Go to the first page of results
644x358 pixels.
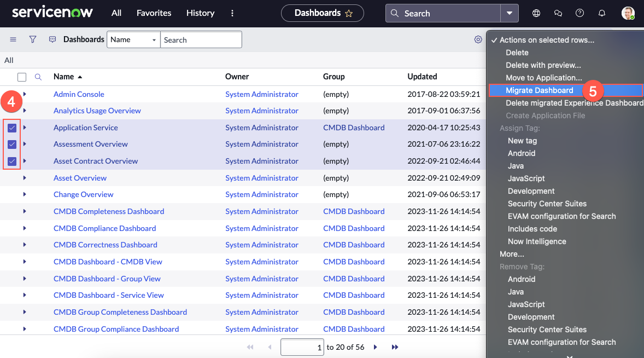(250, 347)
